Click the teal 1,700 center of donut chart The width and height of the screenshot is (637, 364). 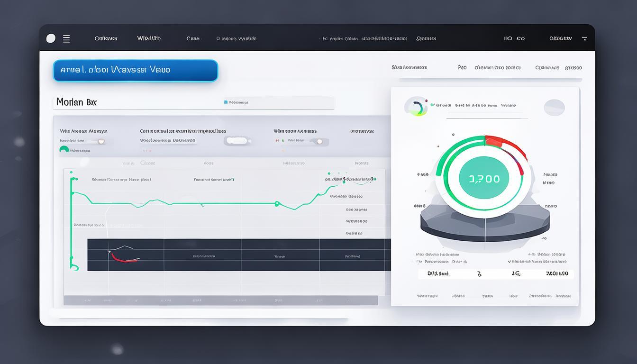point(484,179)
